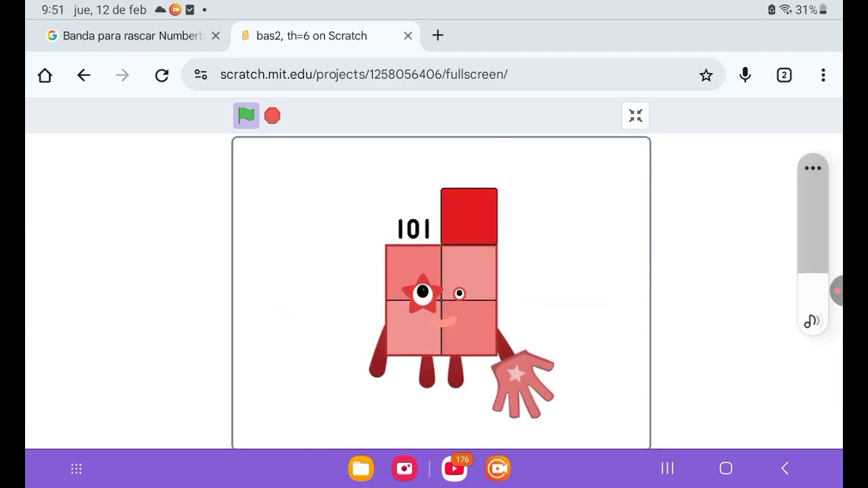Go to Android home screen
The width and height of the screenshot is (868, 488).
[x=726, y=468]
